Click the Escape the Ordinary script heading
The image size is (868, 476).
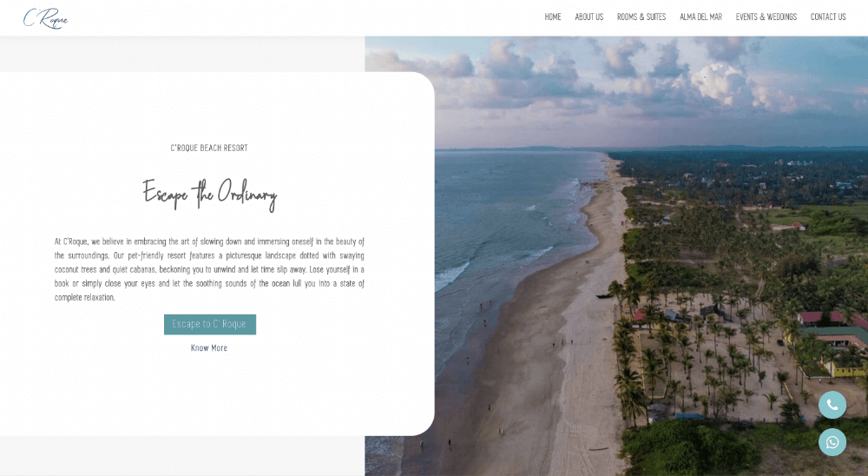click(x=210, y=195)
